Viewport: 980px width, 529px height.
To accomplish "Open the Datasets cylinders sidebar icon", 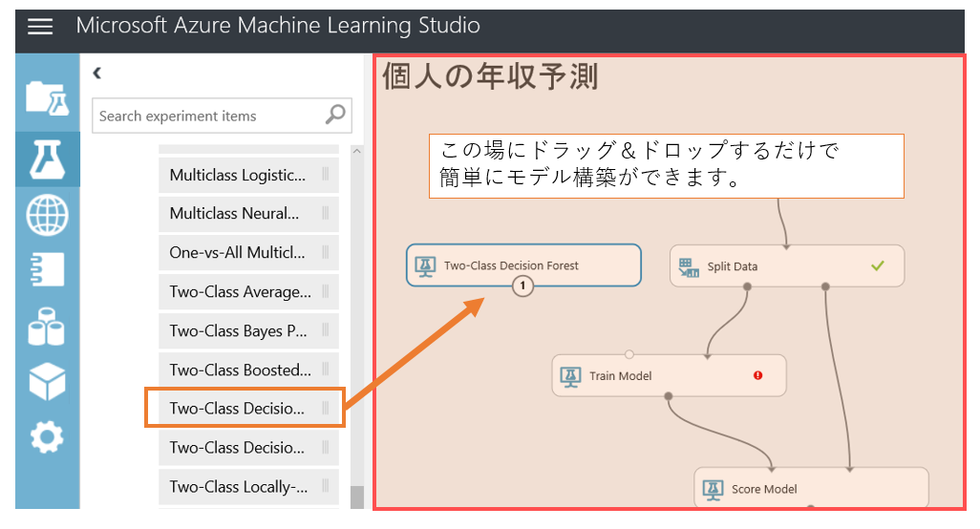I will coord(47,327).
